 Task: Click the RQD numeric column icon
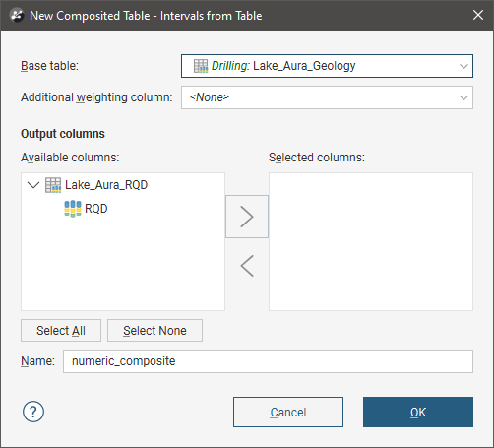(73, 209)
